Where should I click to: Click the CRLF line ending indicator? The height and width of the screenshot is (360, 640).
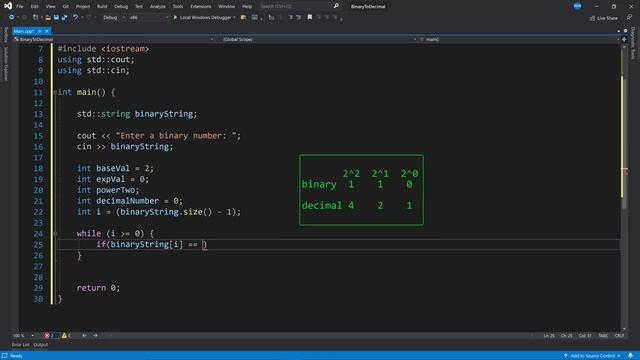point(619,336)
